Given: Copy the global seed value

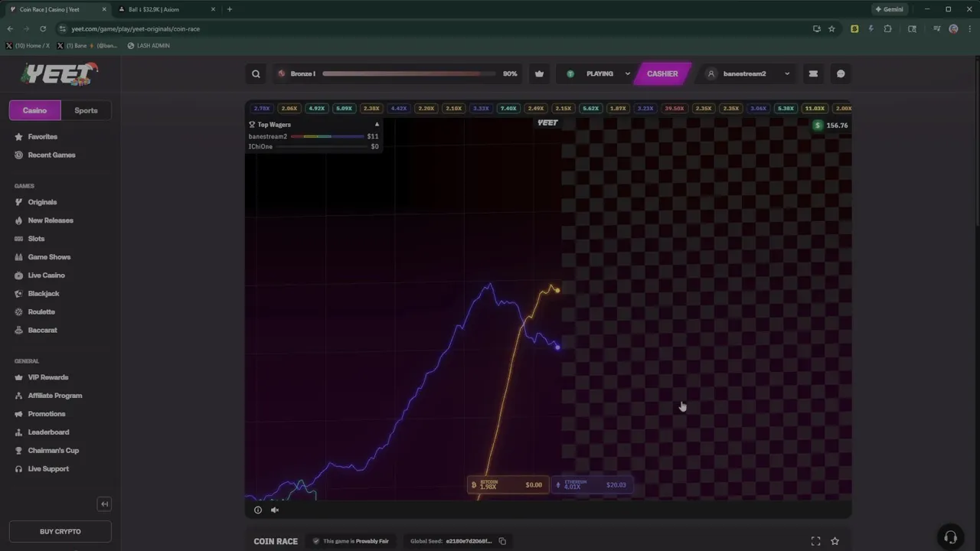Looking at the screenshot, I should point(502,541).
